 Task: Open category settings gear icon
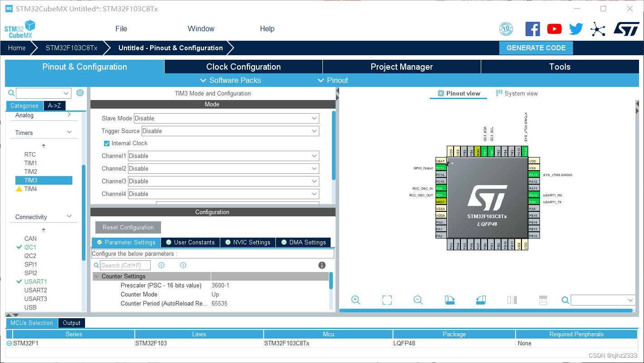80,93
